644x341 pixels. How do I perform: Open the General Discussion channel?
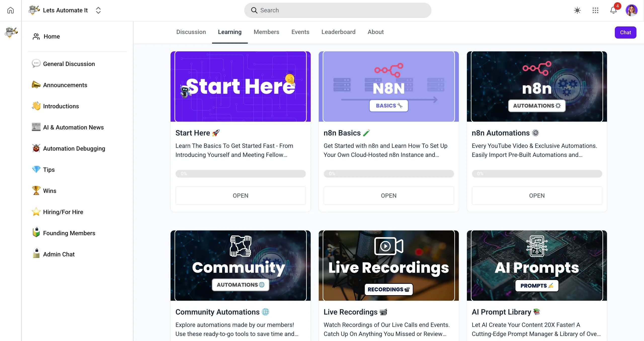[x=69, y=64]
